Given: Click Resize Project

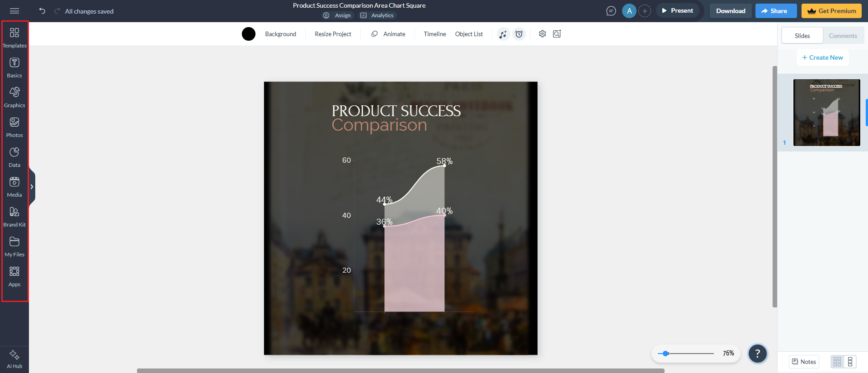Looking at the screenshot, I should pyautogui.click(x=333, y=34).
